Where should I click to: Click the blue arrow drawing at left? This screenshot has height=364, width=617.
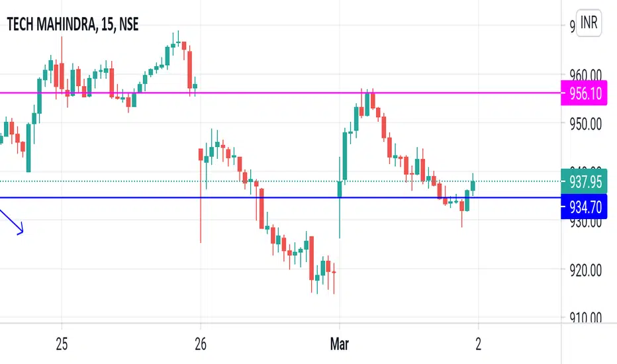coord(12,222)
